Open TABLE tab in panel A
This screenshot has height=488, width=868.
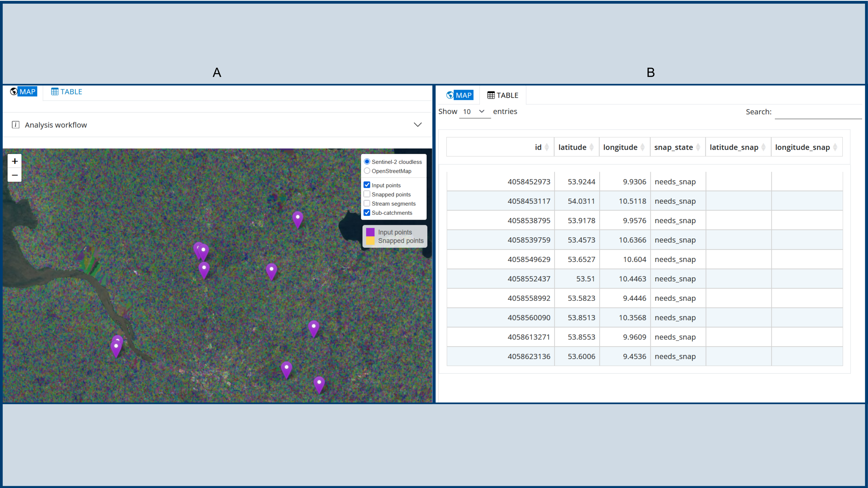coord(67,92)
